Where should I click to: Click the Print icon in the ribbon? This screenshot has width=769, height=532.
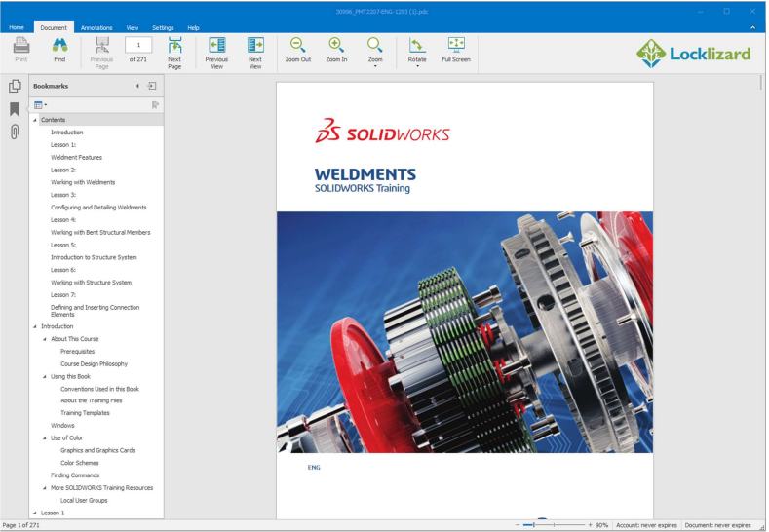point(21,45)
